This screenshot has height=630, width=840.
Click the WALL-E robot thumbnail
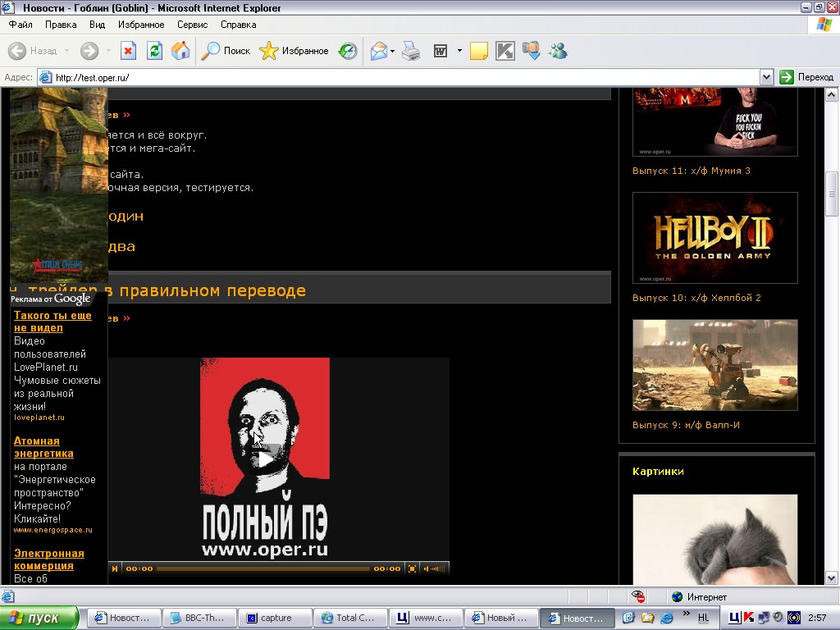tap(714, 365)
